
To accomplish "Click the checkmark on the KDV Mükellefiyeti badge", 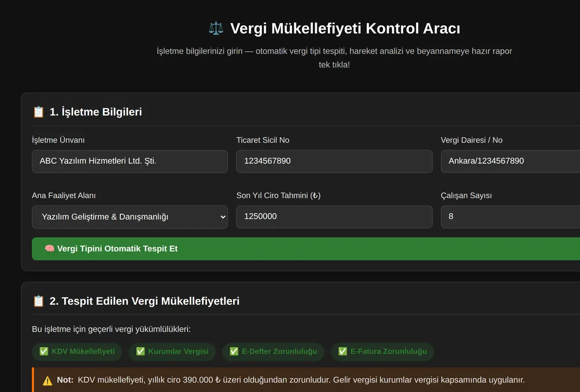I will [x=43, y=351].
